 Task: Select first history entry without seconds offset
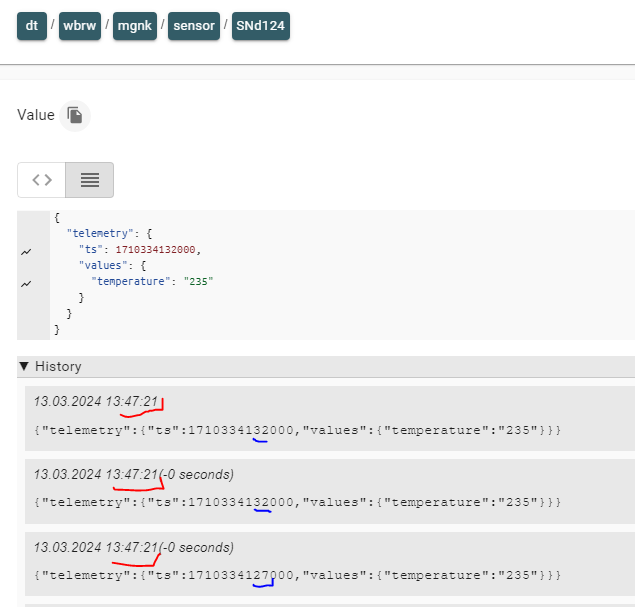pyautogui.click(x=330, y=418)
